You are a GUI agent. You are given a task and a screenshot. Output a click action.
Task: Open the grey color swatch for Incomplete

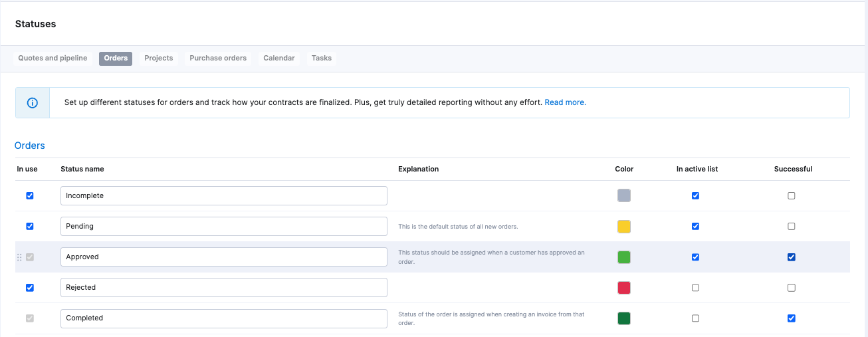point(624,196)
